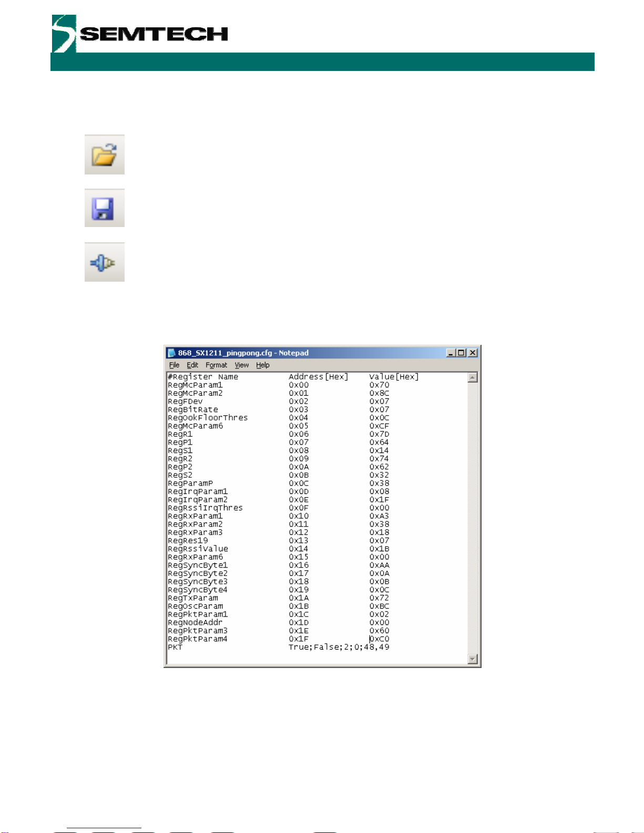The height and width of the screenshot is (833, 644).
Task: Open the Edit menu in Notepad
Action: click(192, 365)
